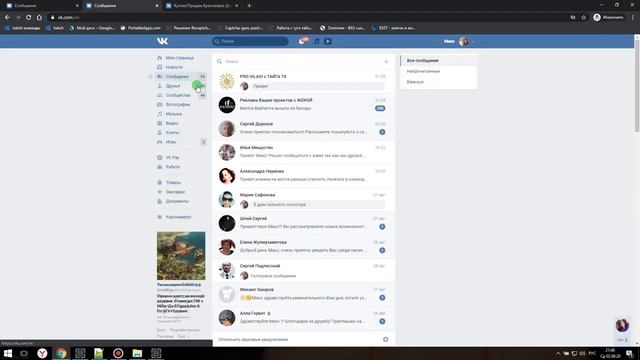
Task: Click Disable sound notifications link
Action: click(253, 340)
